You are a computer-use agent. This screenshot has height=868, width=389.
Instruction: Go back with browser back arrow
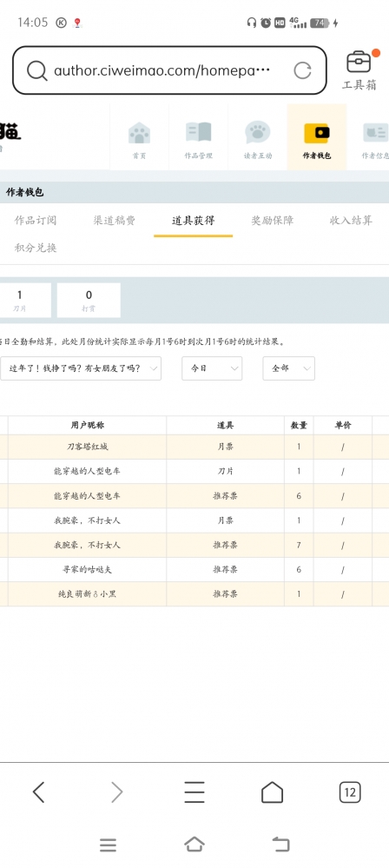tap(38, 792)
